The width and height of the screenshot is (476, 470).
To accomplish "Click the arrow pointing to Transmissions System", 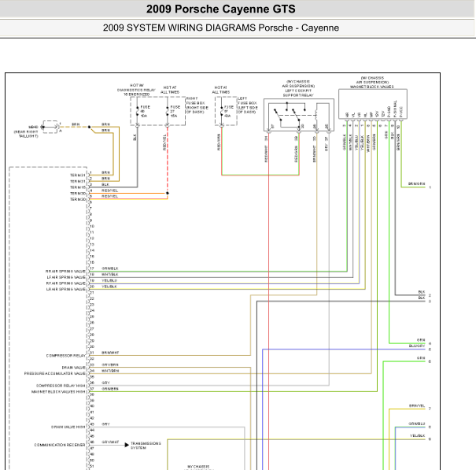I will pyautogui.click(x=127, y=445).
